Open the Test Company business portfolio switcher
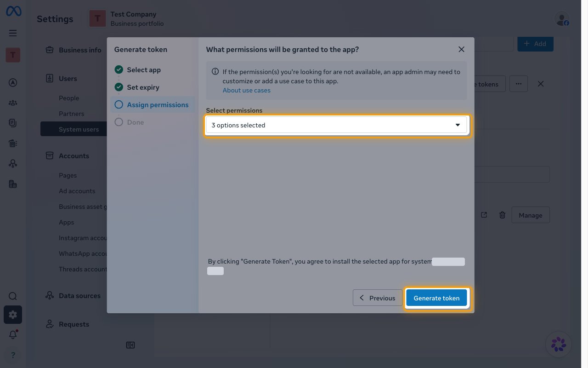The width and height of the screenshot is (588, 368). [127, 19]
